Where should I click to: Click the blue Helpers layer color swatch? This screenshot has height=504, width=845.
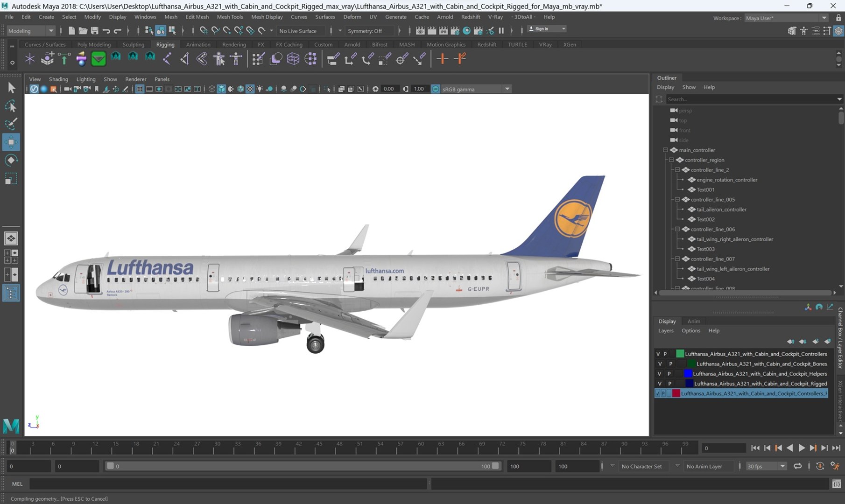688,374
